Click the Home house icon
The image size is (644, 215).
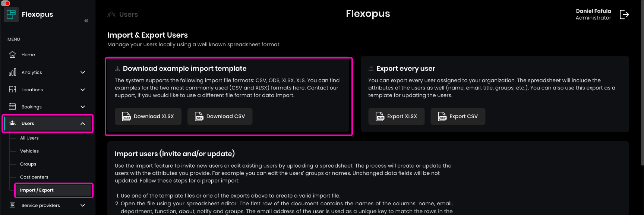[x=12, y=54]
